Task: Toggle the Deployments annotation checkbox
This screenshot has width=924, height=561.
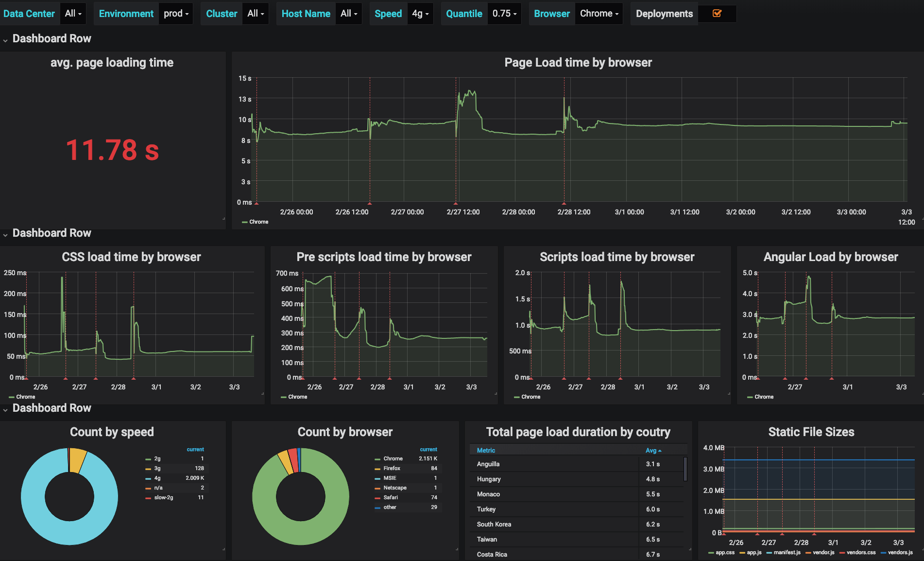Action: tap(717, 14)
